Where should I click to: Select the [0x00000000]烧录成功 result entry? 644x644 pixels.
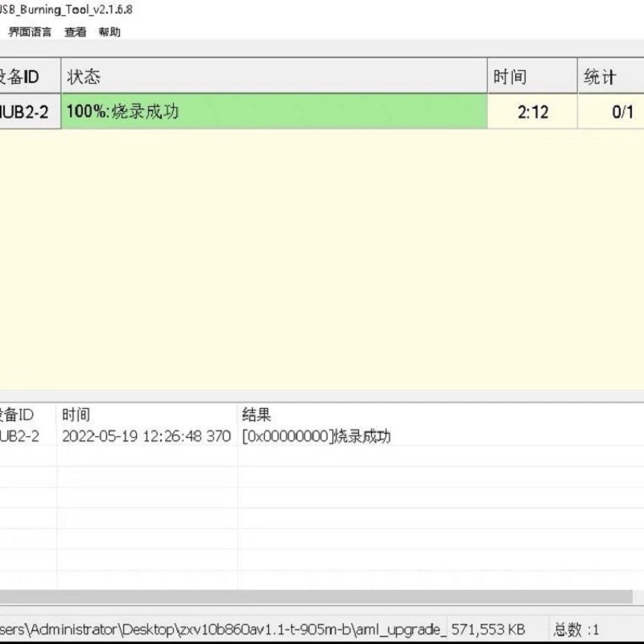[316, 436]
